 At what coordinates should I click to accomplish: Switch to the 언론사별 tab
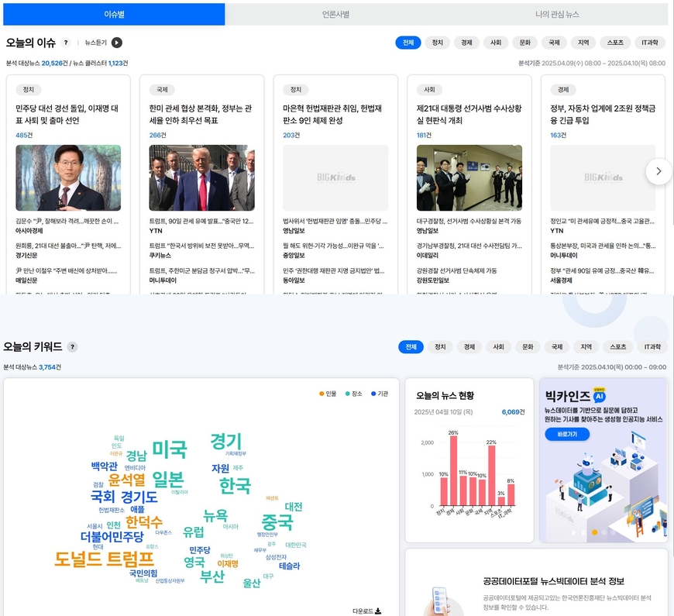point(335,14)
